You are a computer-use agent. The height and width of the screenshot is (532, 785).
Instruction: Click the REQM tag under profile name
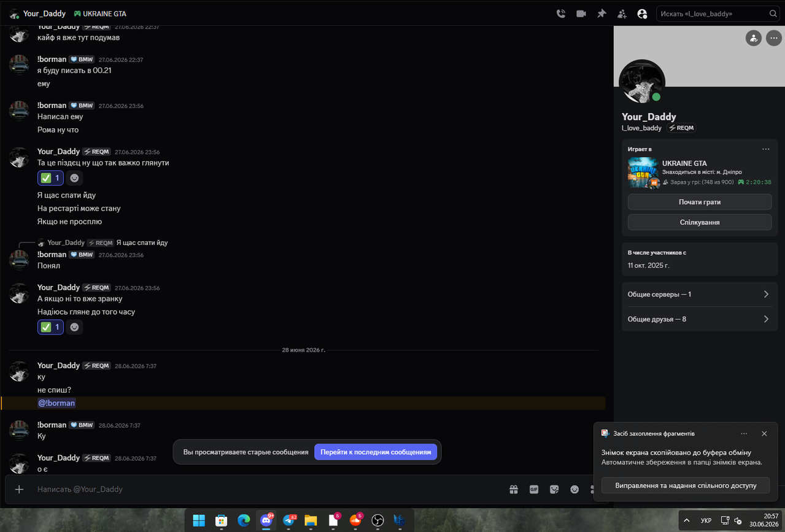click(x=681, y=128)
